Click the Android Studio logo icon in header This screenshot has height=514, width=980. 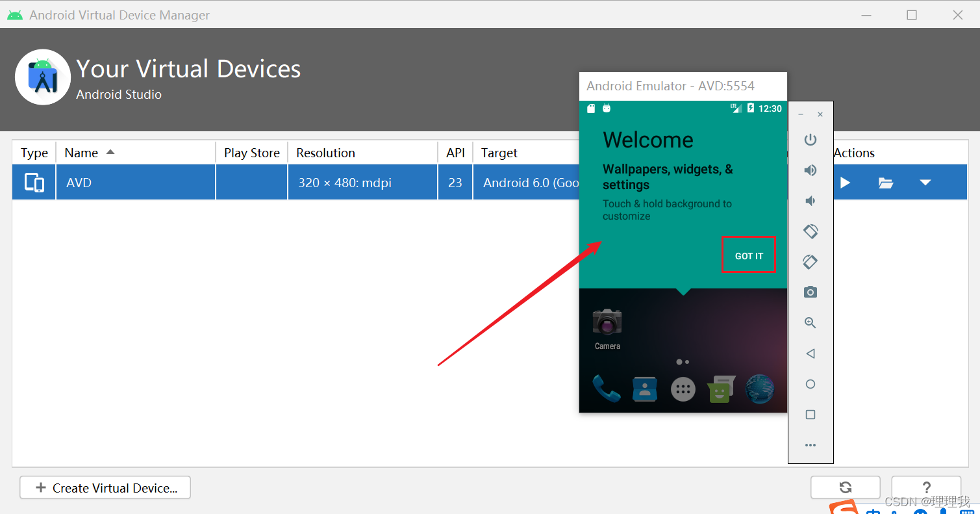point(43,77)
